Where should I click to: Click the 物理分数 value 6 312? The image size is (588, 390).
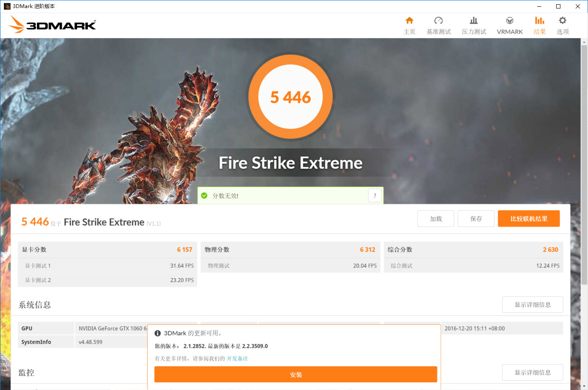(x=367, y=250)
